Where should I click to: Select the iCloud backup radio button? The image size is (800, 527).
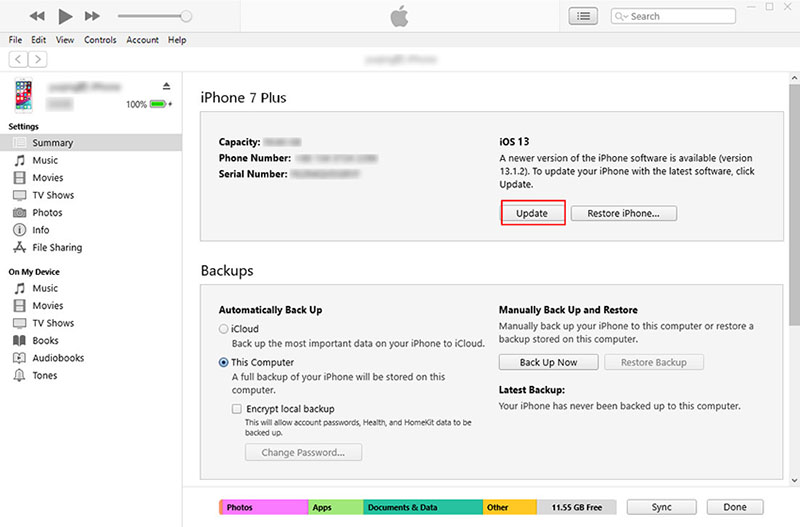tap(223, 329)
